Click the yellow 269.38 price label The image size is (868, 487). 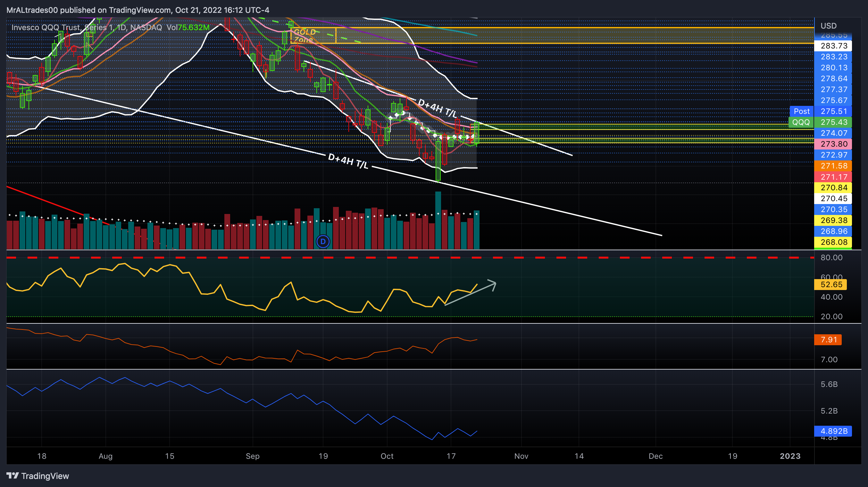tap(833, 221)
